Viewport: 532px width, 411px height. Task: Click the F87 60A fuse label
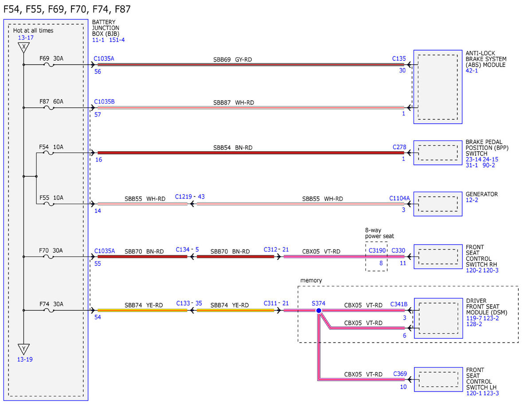pyautogui.click(x=51, y=102)
